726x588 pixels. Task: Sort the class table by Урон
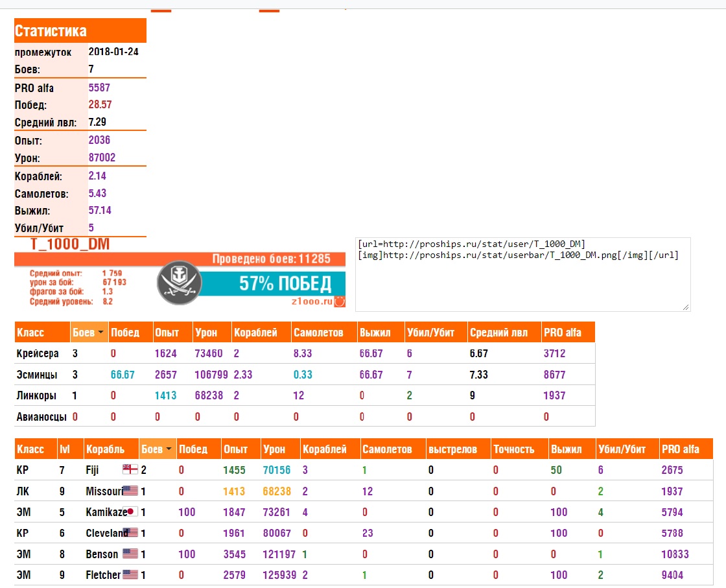click(212, 333)
